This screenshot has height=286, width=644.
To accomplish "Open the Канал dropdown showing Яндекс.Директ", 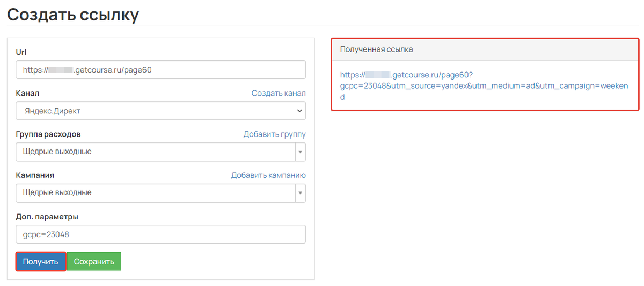I will [156, 111].
